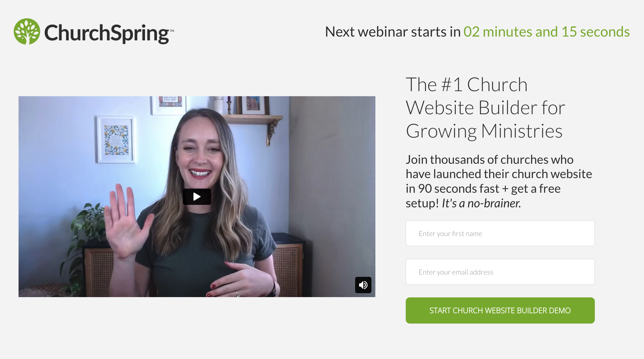Start the Church Website Builder demo
Screen dimensions: 644x359
coord(500,310)
